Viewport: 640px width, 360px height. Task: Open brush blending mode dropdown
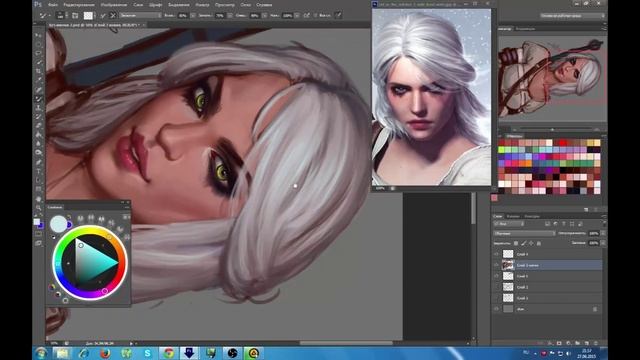click(141, 15)
